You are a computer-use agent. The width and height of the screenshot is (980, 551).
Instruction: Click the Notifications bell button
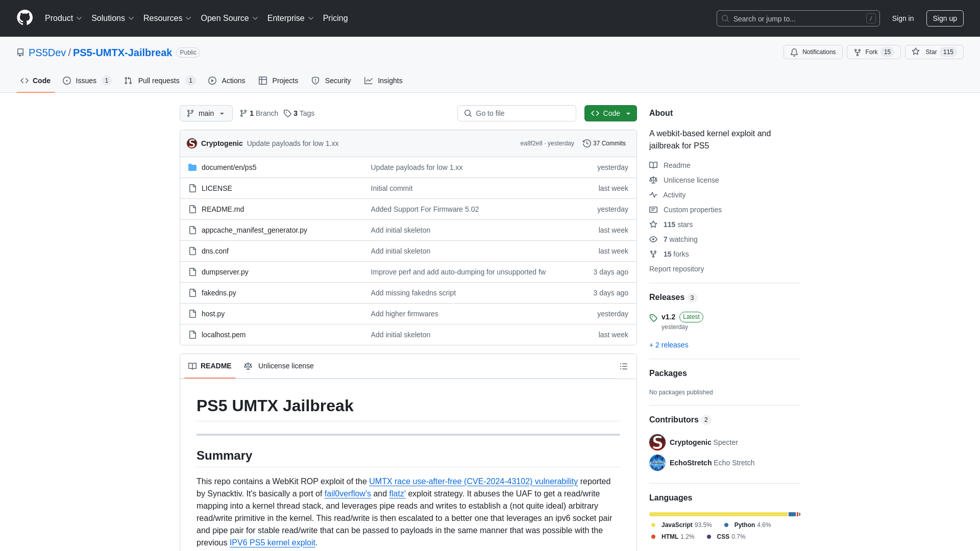pos(813,52)
